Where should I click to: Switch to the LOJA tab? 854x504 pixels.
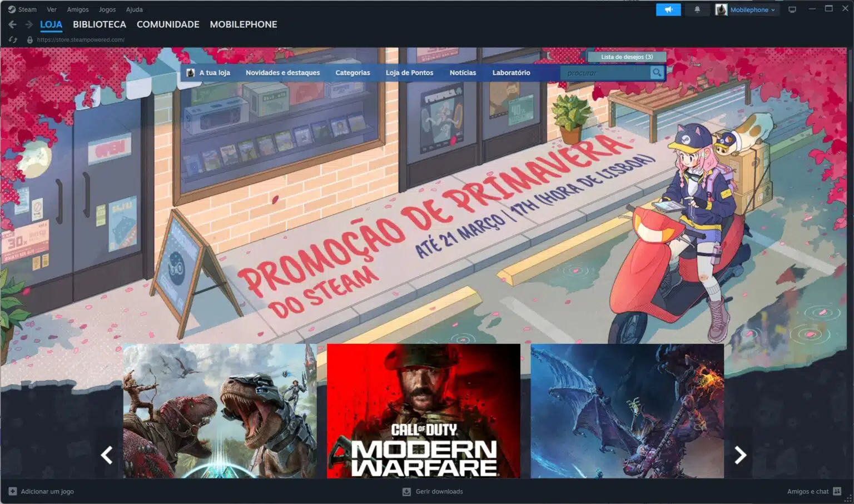(x=51, y=24)
